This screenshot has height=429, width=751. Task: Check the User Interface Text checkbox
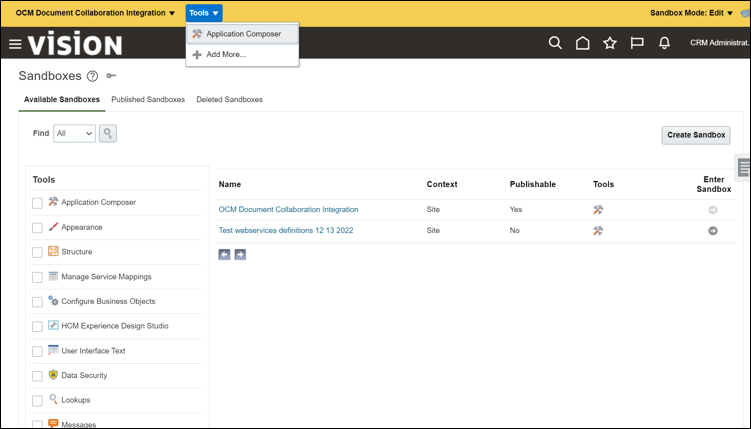(x=37, y=351)
